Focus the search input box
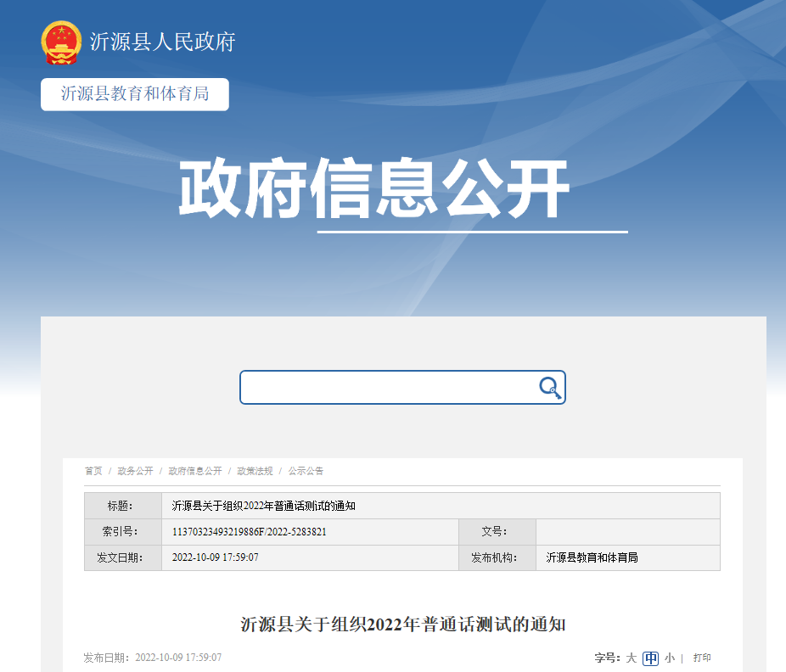 coord(402,388)
